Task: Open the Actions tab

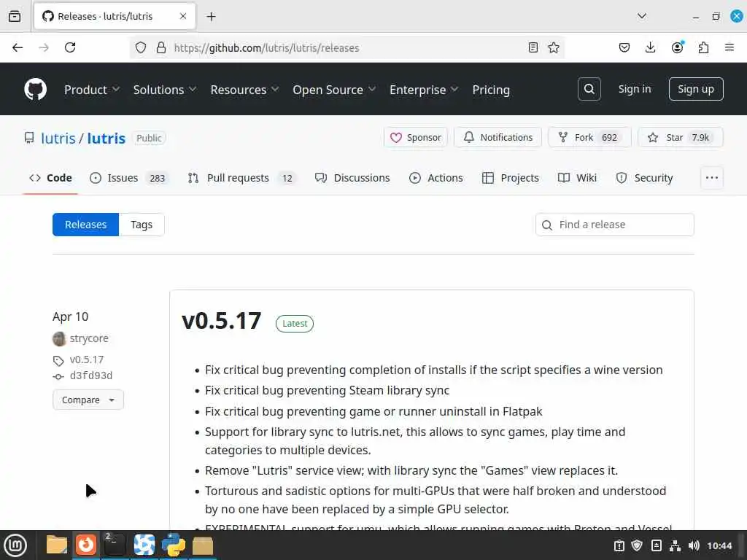Action: 436,178
